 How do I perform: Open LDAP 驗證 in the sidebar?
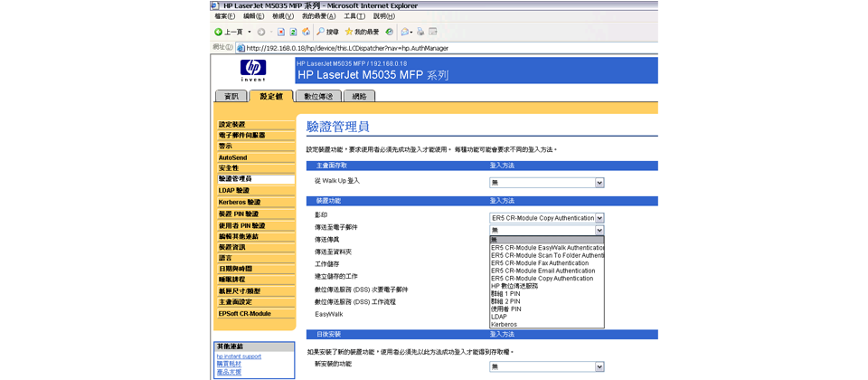point(256,191)
